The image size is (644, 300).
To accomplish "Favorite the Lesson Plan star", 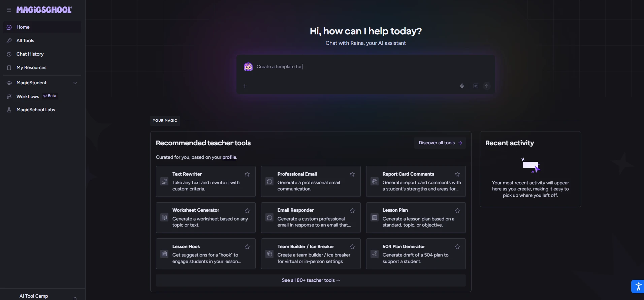I will [457, 211].
